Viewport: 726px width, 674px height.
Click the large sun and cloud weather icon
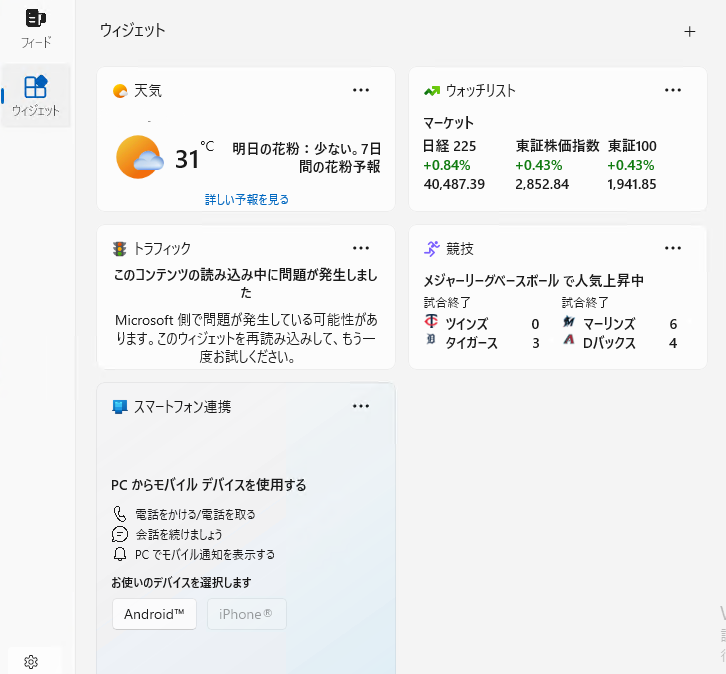point(139,157)
